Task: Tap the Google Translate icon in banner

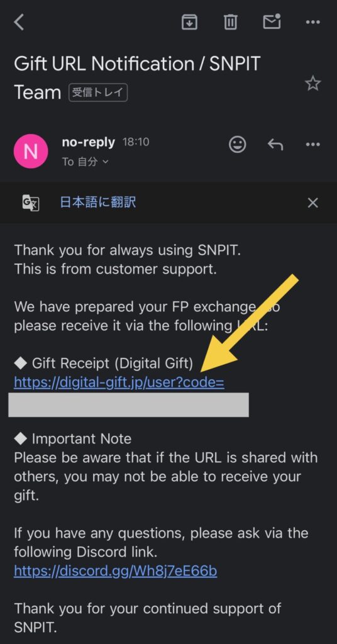Action: click(x=31, y=203)
